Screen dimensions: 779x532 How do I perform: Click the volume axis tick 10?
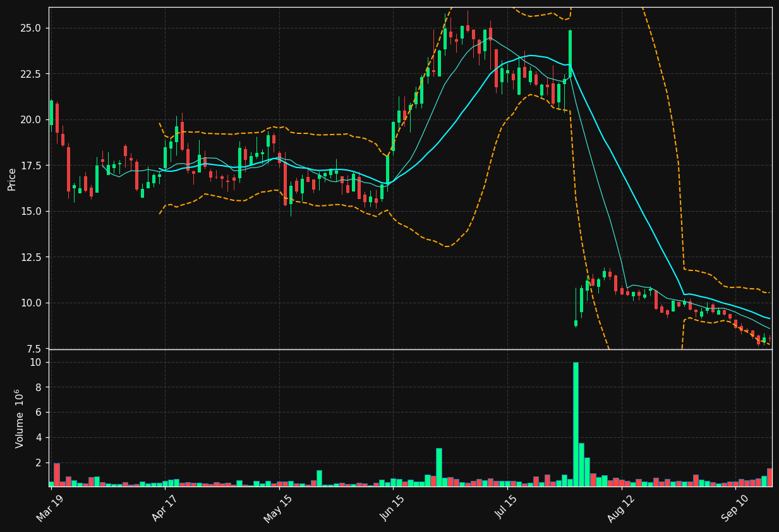click(x=35, y=363)
